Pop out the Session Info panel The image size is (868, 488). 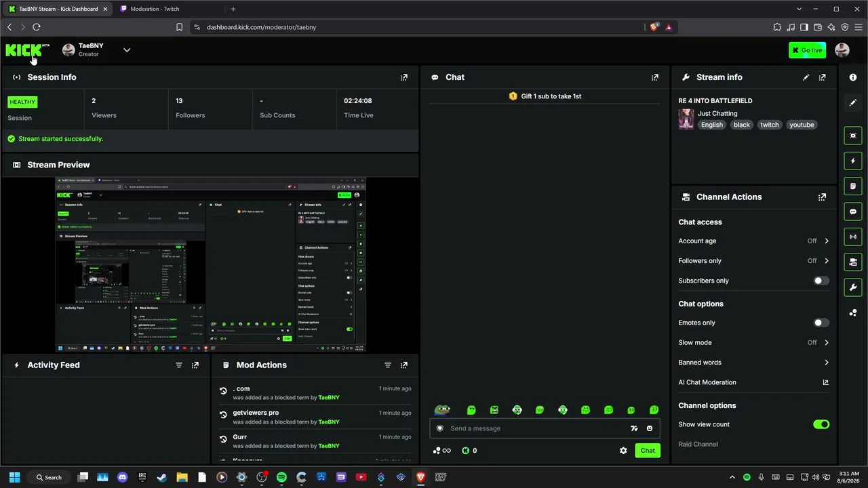point(404,77)
